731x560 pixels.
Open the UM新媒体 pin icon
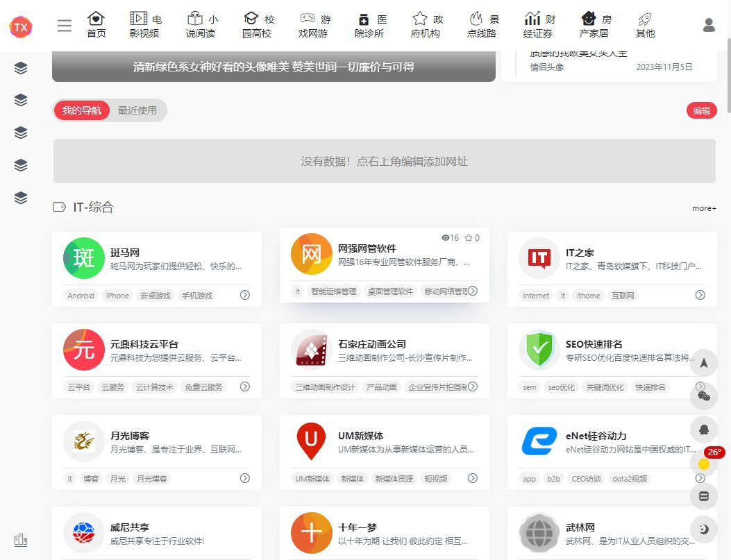coord(312,441)
